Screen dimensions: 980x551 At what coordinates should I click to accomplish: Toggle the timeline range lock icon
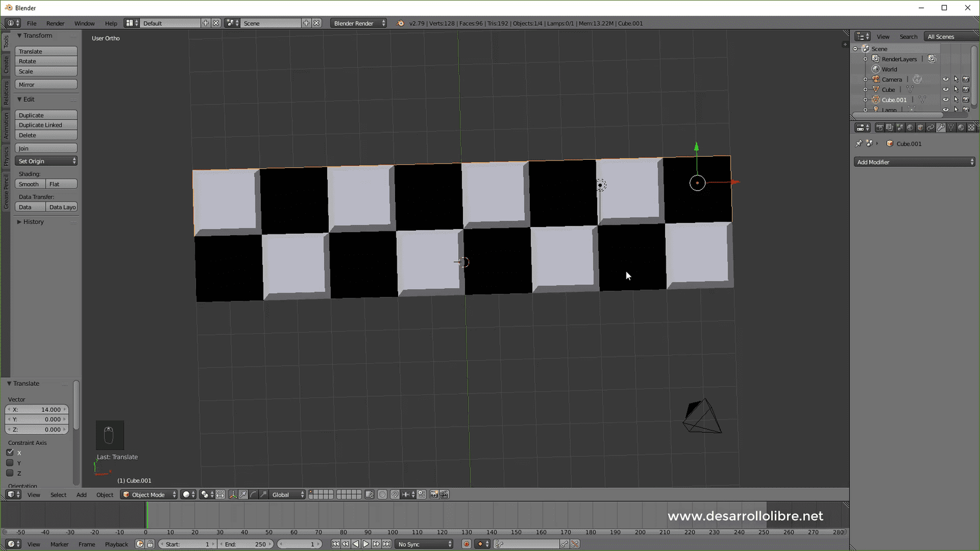pos(150,544)
